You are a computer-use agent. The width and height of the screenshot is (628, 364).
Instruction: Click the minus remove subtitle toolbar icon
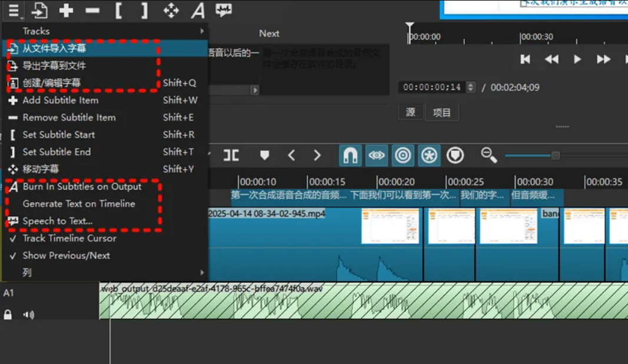92,11
